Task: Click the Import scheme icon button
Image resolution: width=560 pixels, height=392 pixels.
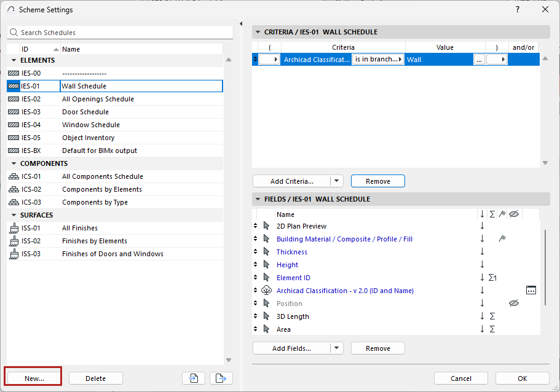Action: (x=194, y=378)
